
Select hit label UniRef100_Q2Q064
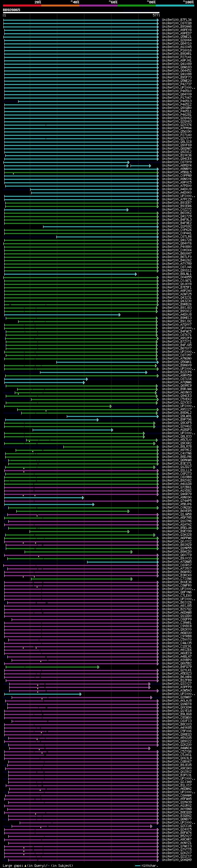[x=176, y=40]
